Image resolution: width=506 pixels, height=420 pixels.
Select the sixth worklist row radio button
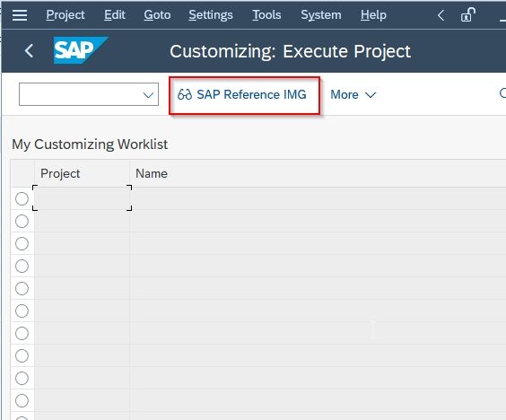pyautogui.click(x=22, y=311)
